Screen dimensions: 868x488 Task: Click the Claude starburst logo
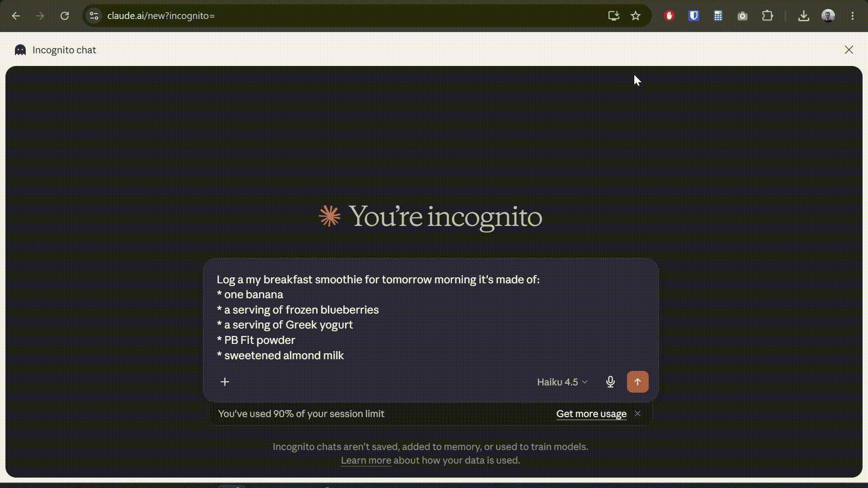330,216
